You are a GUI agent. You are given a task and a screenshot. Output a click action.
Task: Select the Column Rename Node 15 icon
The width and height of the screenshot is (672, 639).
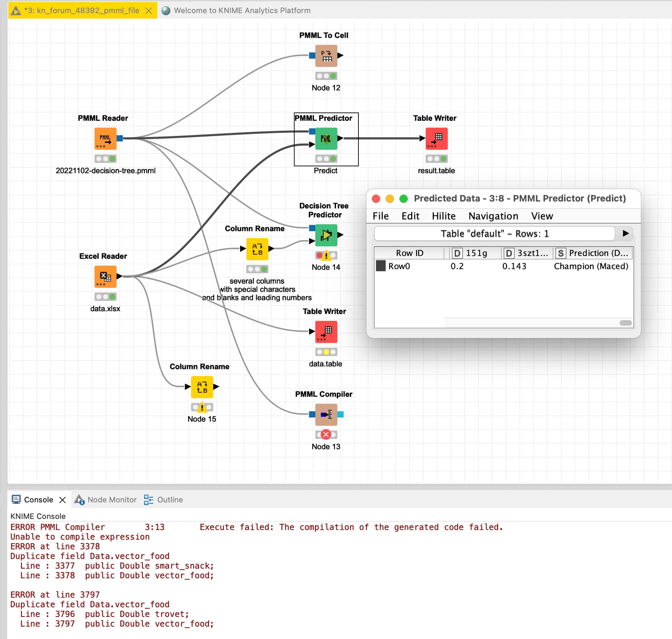coord(202,387)
